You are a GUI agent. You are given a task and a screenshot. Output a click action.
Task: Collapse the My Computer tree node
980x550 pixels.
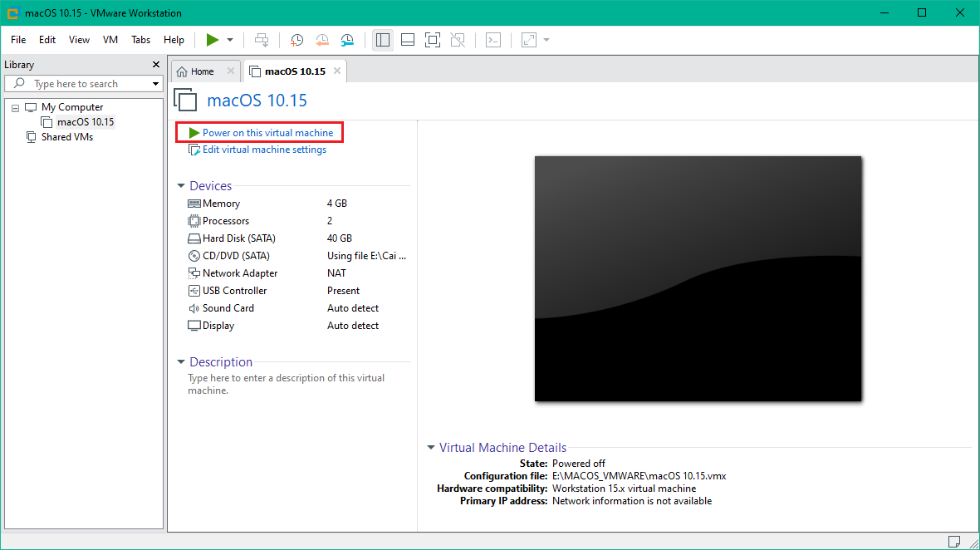point(16,108)
